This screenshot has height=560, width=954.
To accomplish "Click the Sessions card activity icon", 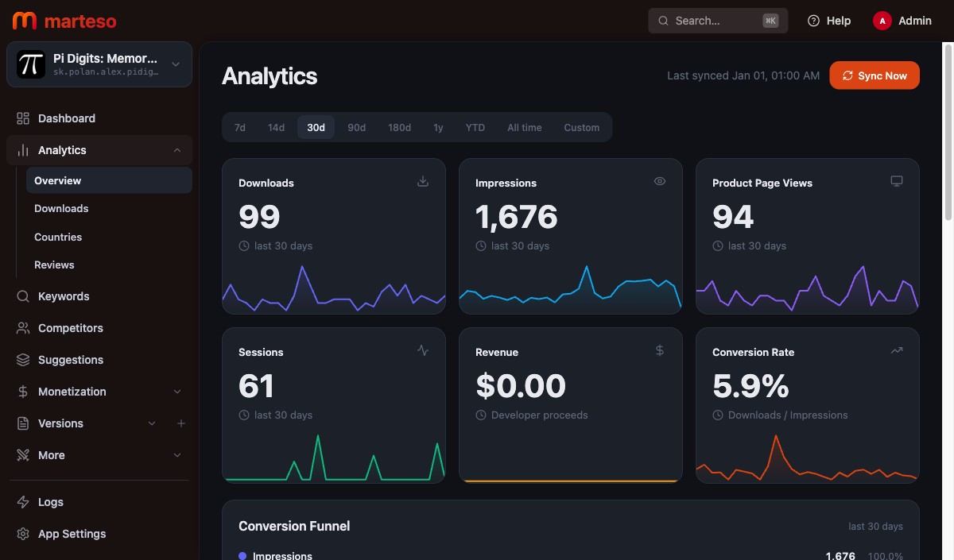I will coord(423,350).
